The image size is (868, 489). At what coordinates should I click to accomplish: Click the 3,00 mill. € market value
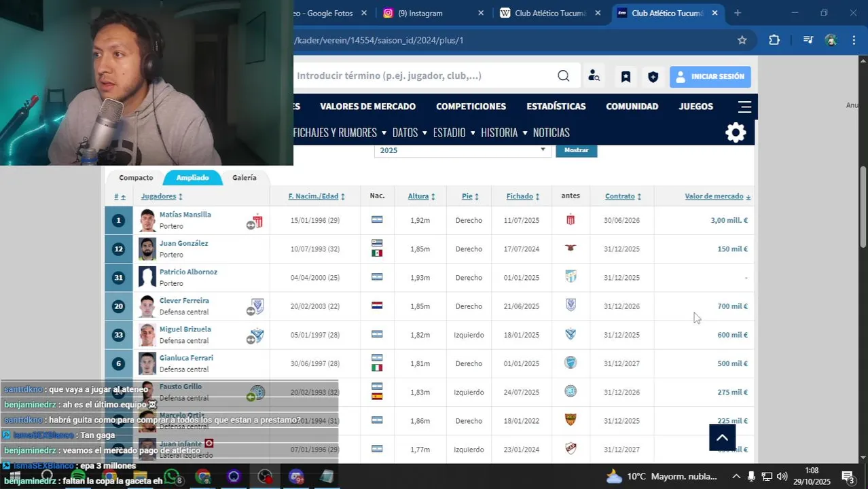coord(729,220)
